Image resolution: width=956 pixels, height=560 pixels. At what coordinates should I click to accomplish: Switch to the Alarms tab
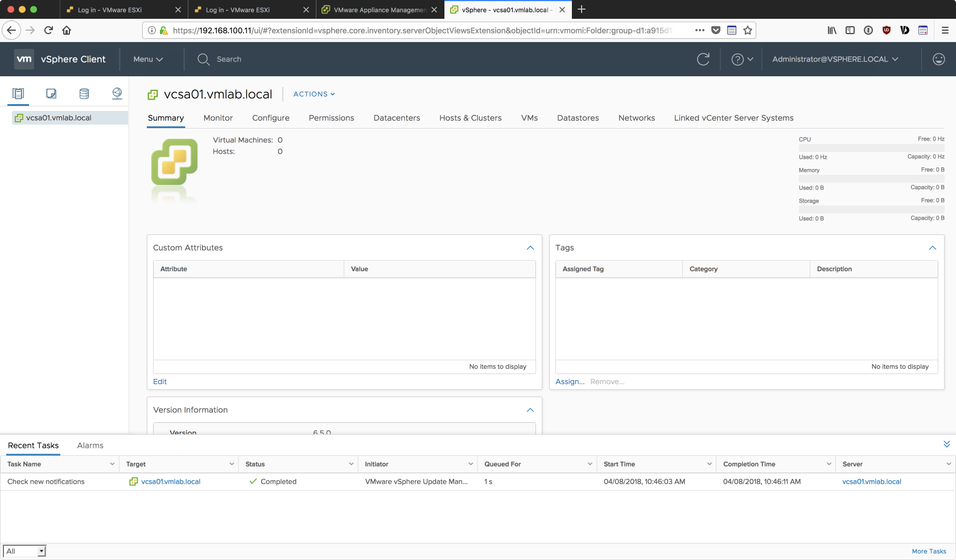click(x=90, y=446)
